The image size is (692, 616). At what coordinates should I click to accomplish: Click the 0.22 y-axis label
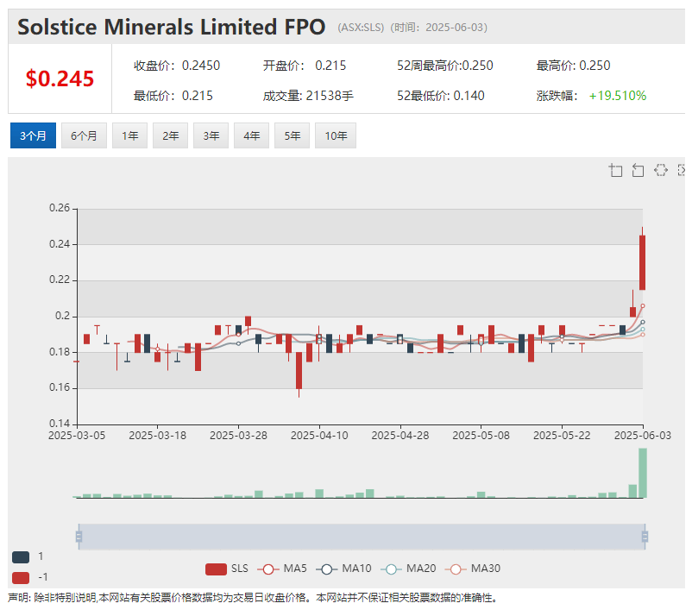60,280
